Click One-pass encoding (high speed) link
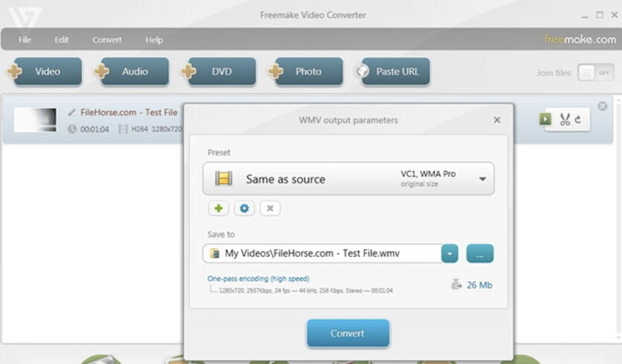Screen dimensions: 622x364 coord(258,278)
